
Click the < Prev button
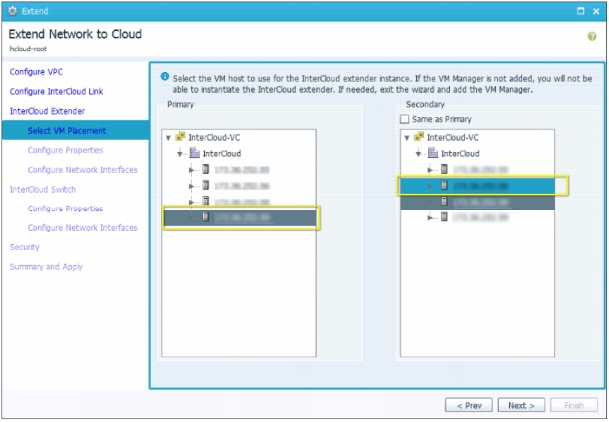pos(469,405)
